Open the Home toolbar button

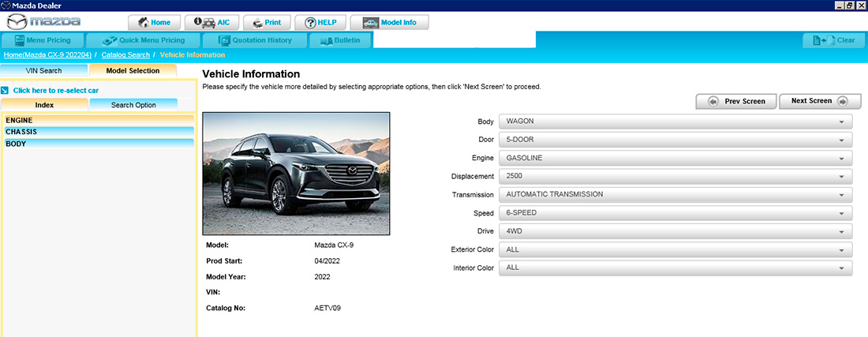[154, 23]
